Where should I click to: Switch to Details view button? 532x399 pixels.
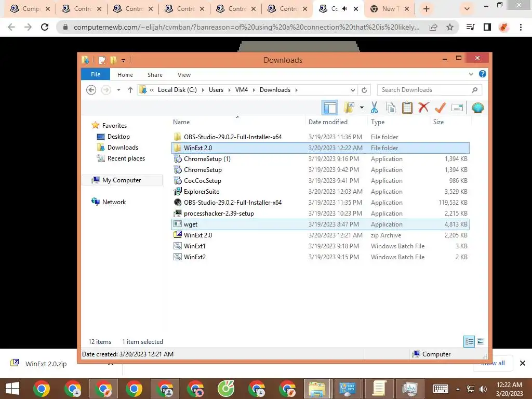coord(469,342)
